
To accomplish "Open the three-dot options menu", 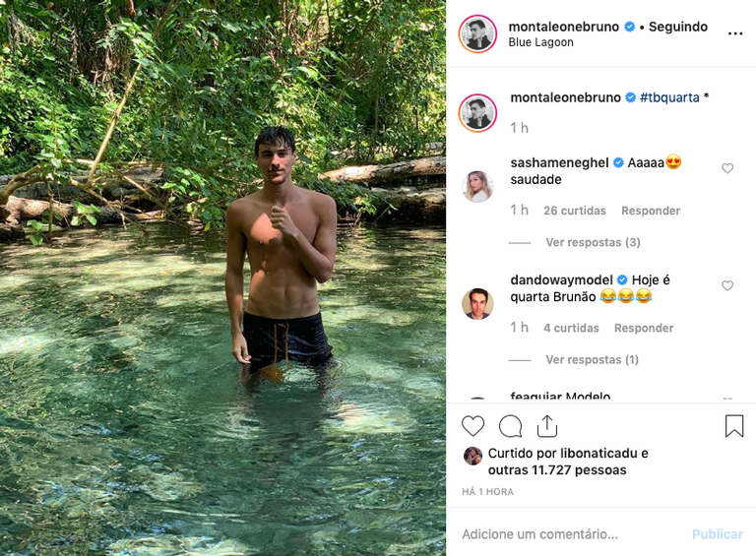I will [735, 33].
